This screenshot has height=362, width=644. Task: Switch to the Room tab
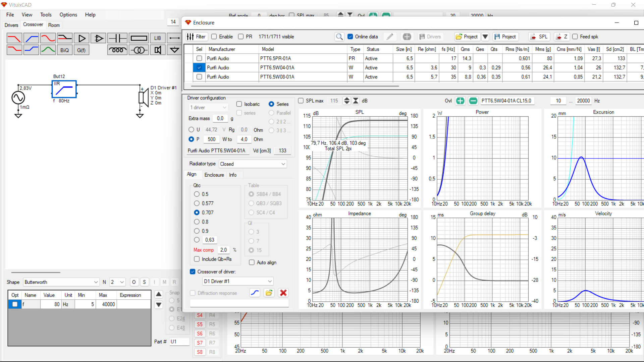coord(54,25)
